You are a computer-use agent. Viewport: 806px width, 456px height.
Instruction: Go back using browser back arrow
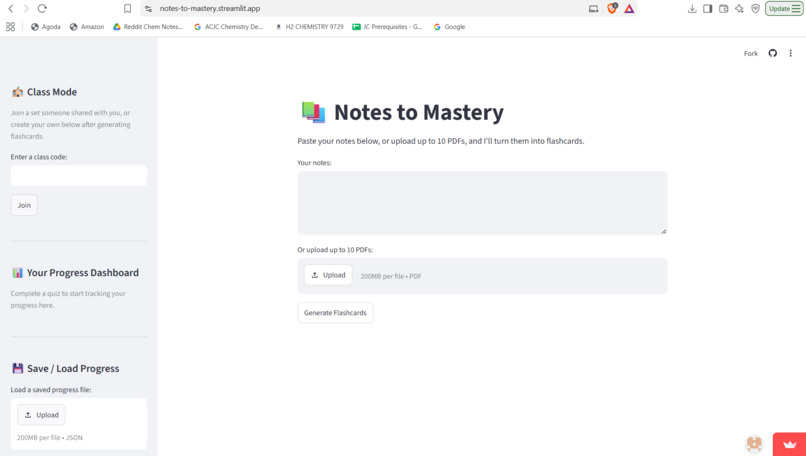(11, 8)
